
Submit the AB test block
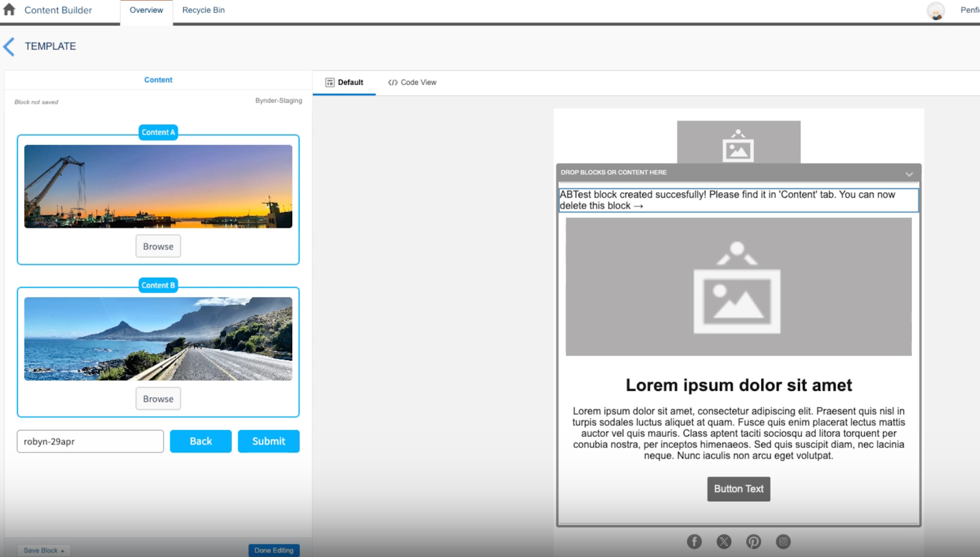click(269, 441)
